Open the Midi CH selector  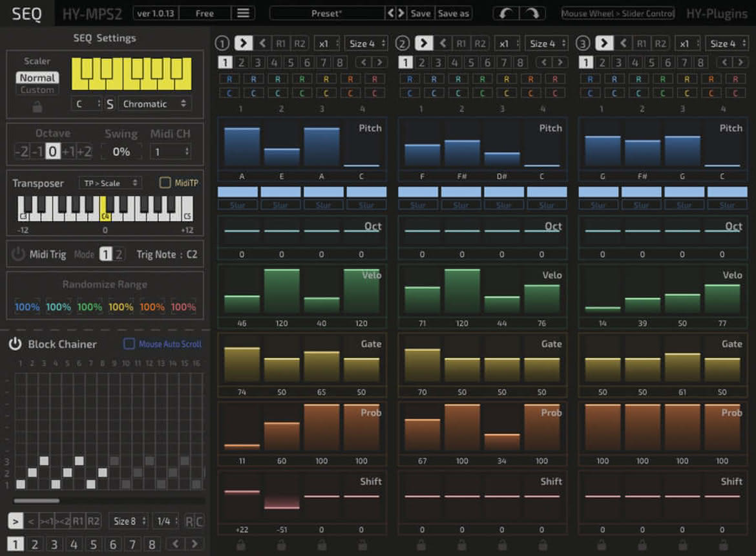pos(171,152)
